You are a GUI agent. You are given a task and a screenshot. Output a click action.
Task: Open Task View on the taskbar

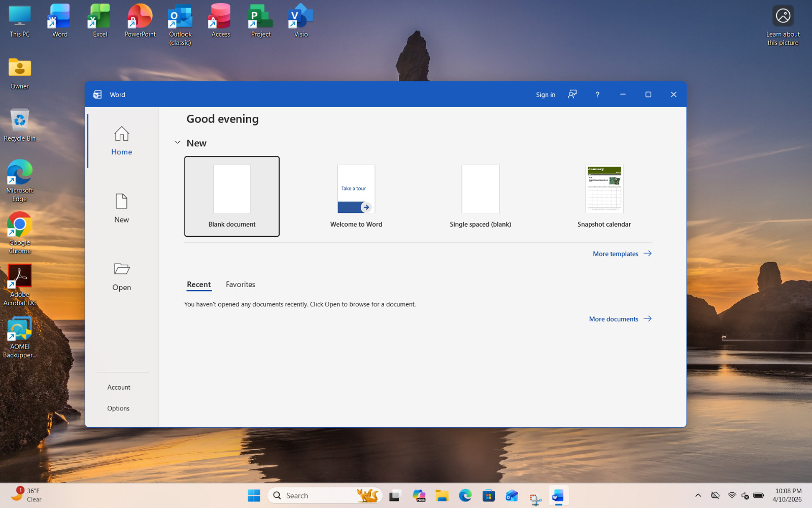[395, 495]
